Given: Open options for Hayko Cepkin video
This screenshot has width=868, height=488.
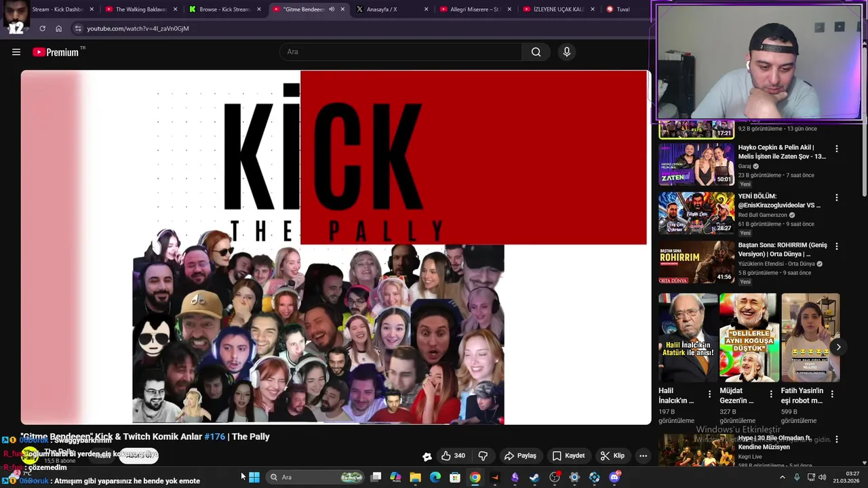Looking at the screenshot, I should [x=836, y=148].
